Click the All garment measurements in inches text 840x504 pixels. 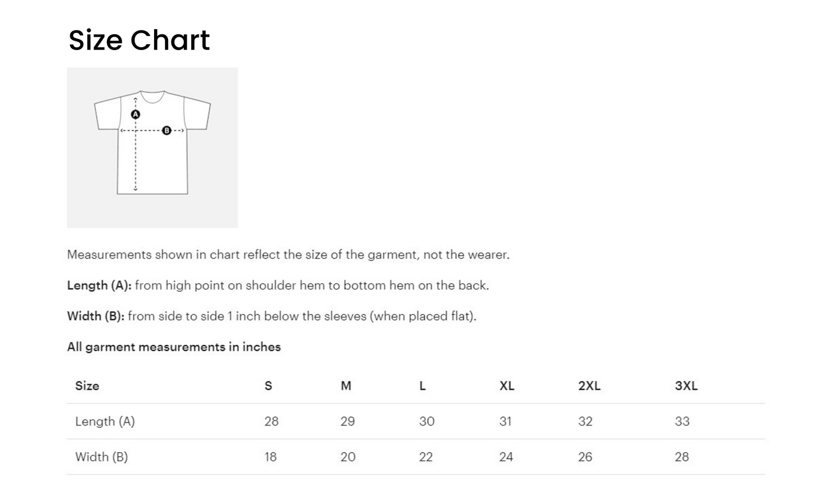[174, 347]
